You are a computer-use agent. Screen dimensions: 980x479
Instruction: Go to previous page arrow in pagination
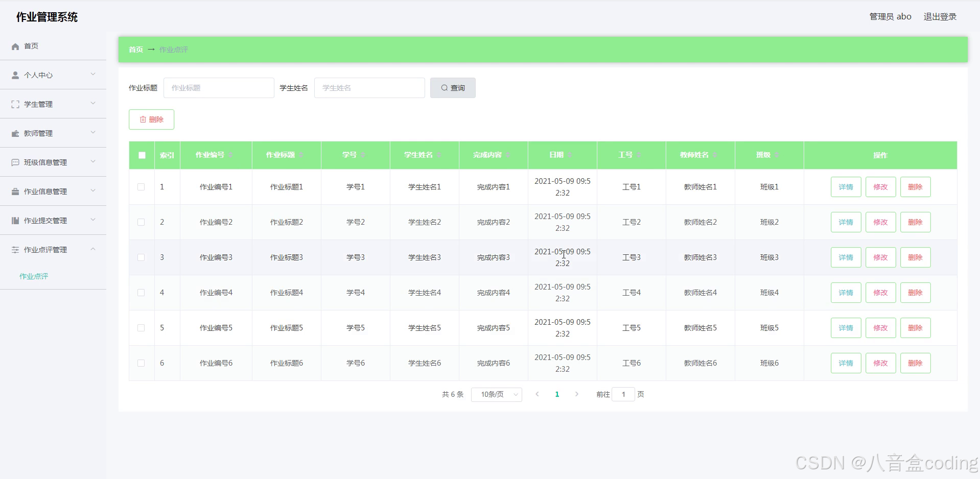[537, 394]
